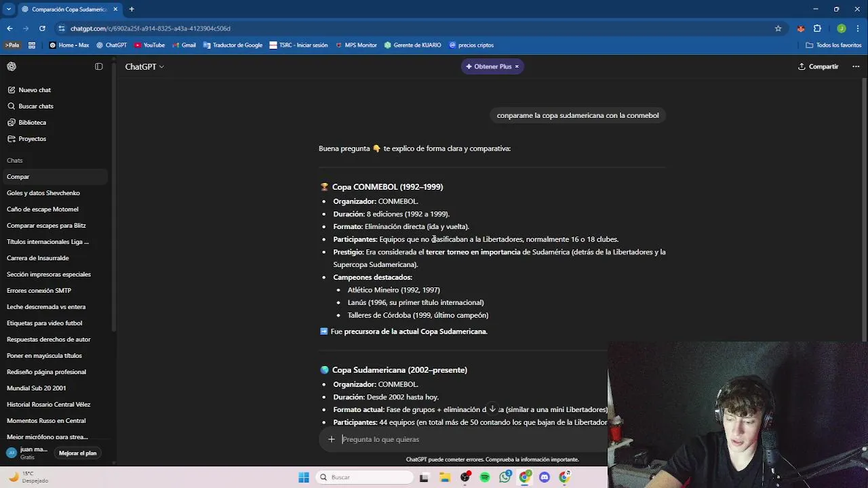This screenshot has height=488, width=868.
Task: Click the taskbar Buscar search box
Action: (365, 477)
